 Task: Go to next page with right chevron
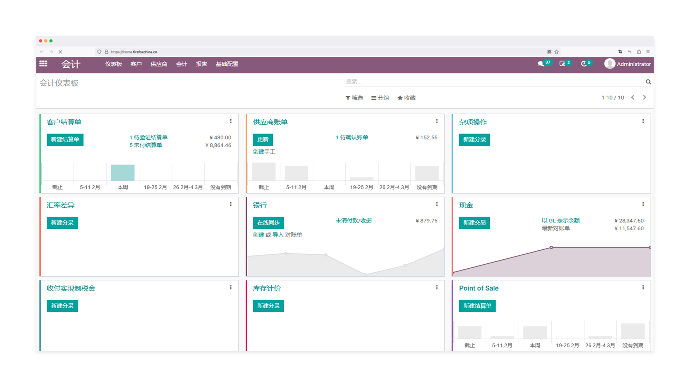tap(644, 98)
